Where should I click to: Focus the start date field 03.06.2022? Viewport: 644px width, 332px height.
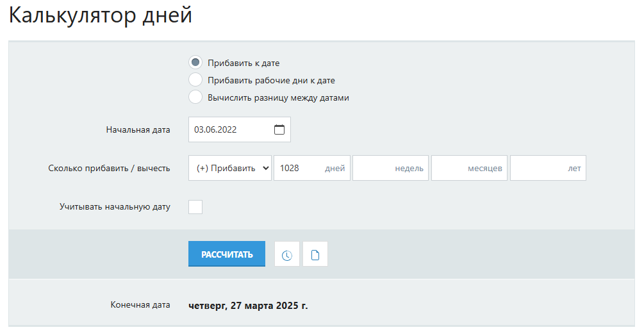pos(240,129)
